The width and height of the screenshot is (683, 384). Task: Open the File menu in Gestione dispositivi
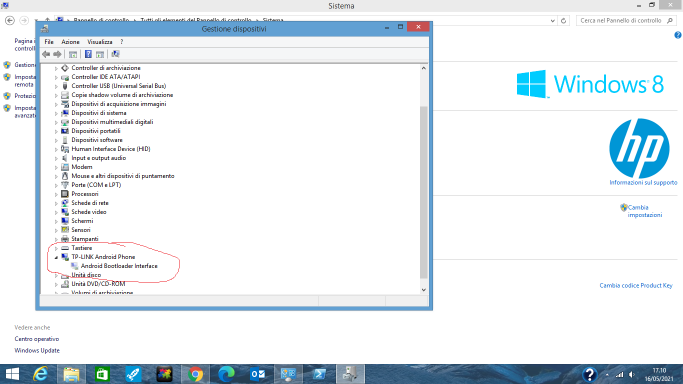[x=49, y=42]
